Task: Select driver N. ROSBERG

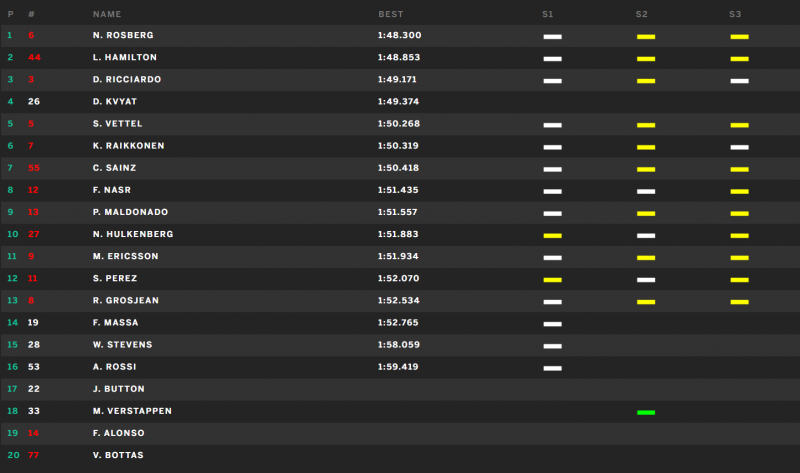Action: 123,35
